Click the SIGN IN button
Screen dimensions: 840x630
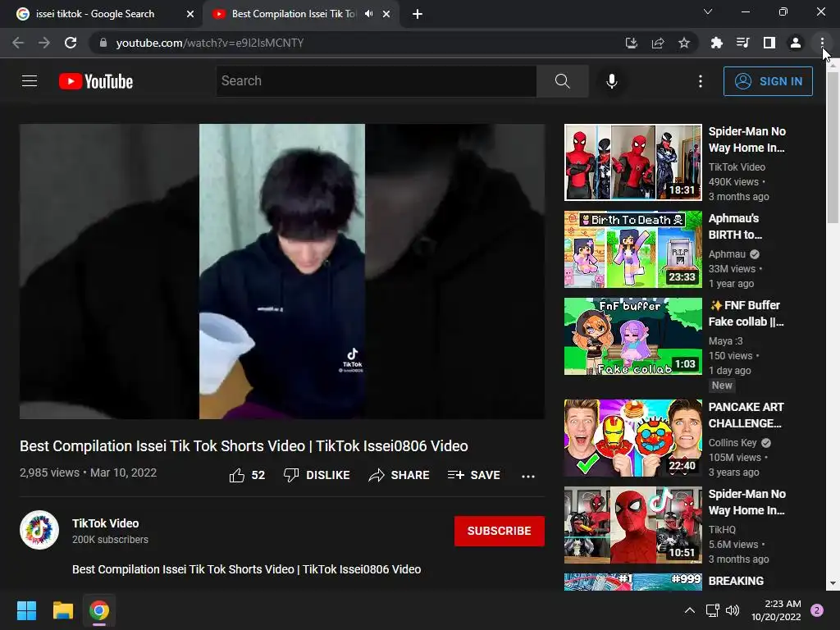pos(768,81)
